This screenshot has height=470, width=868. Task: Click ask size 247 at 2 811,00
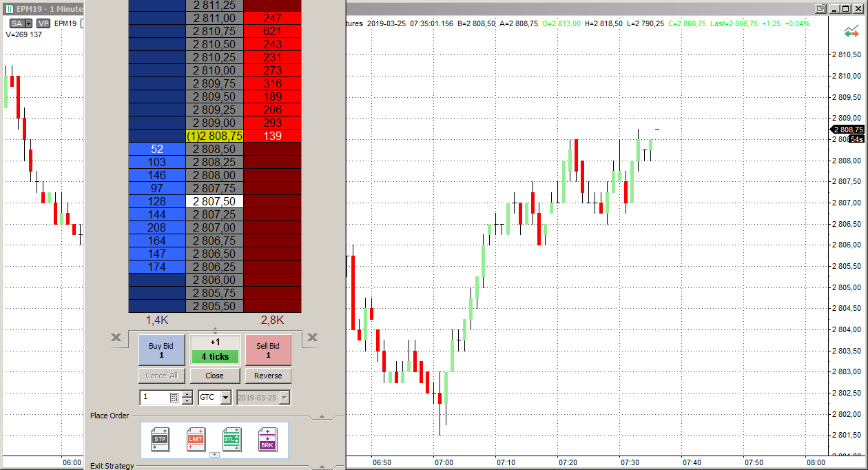click(273, 18)
